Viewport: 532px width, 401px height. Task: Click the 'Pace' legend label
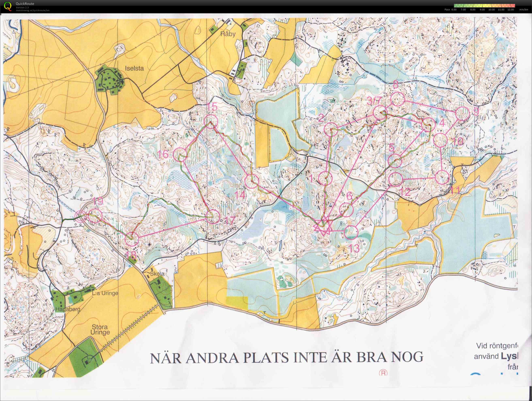pyautogui.click(x=447, y=10)
